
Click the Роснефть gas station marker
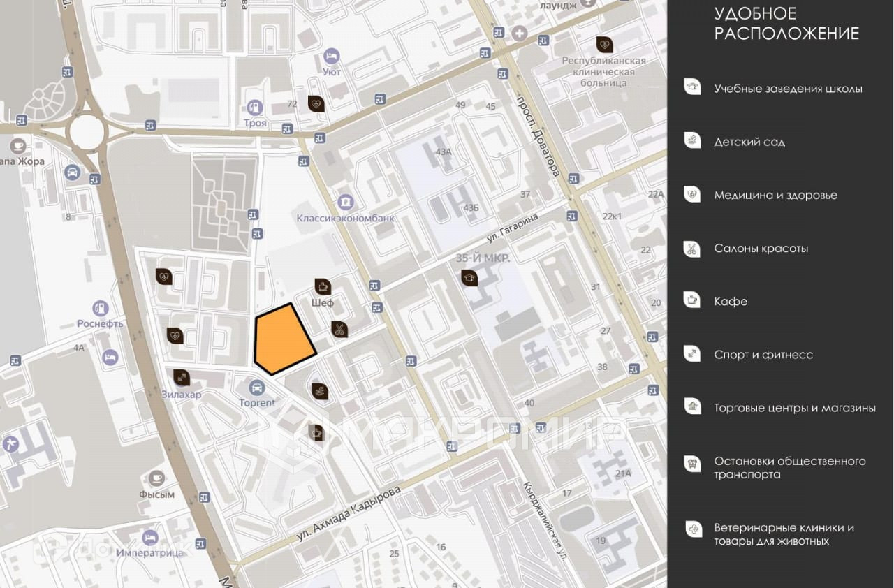[x=101, y=307]
